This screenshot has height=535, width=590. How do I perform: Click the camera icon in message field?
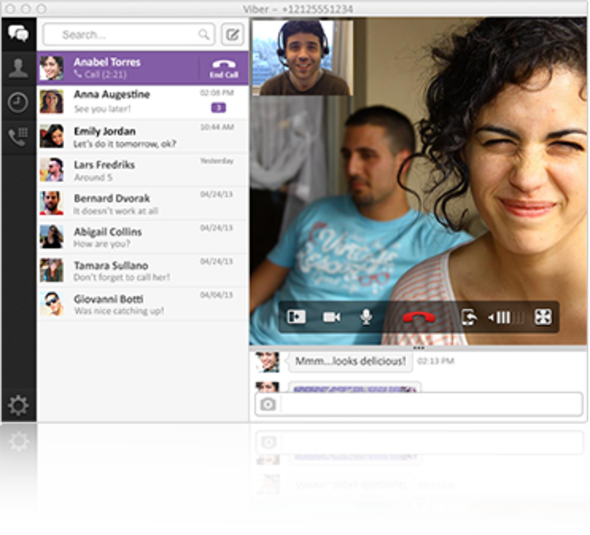click(x=268, y=404)
